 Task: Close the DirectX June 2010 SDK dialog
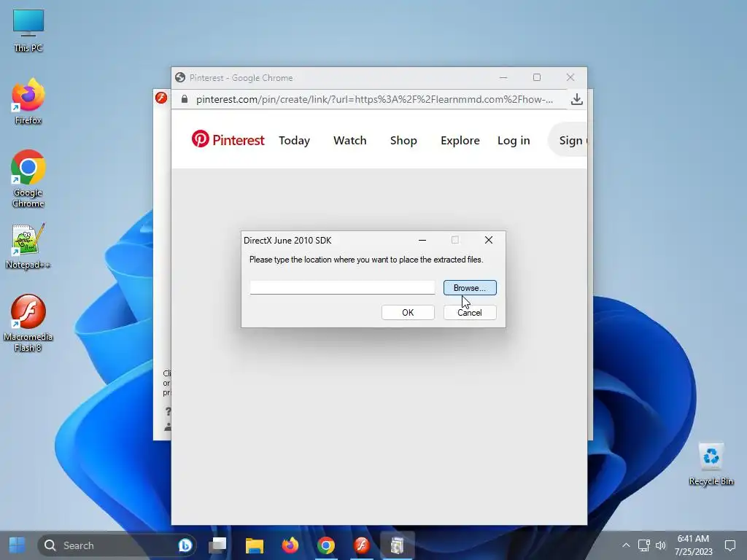(489, 240)
